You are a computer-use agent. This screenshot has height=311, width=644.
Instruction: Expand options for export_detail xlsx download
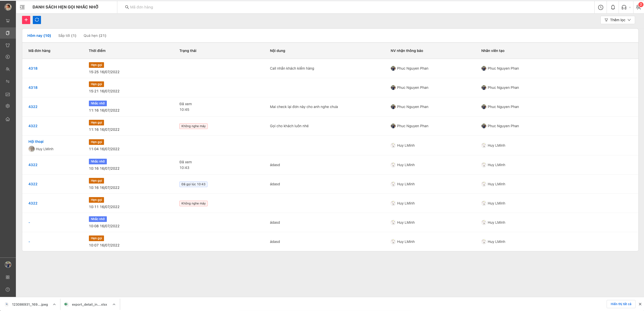pyautogui.click(x=114, y=304)
